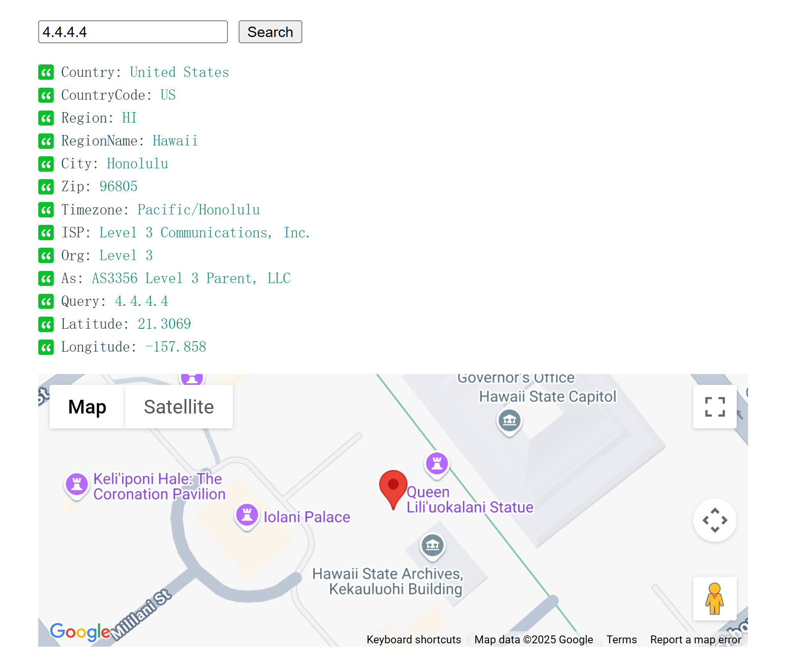Select Hawaii State Capitol marker icon

[509, 421]
